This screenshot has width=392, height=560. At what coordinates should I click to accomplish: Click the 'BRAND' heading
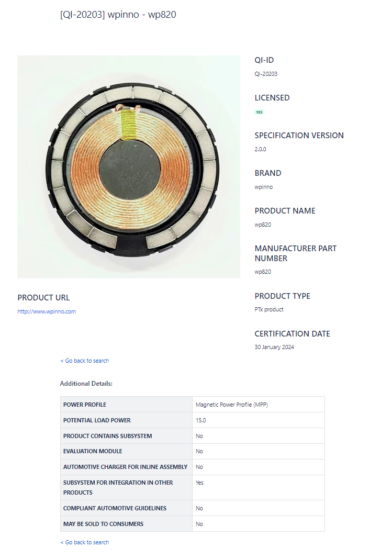click(x=268, y=173)
